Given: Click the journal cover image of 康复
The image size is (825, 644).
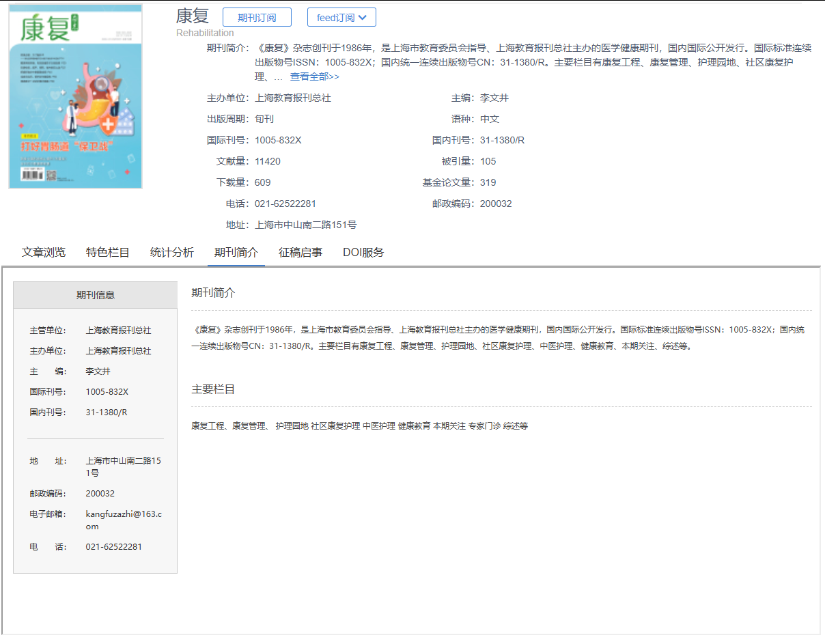Looking at the screenshot, I should pos(75,96).
